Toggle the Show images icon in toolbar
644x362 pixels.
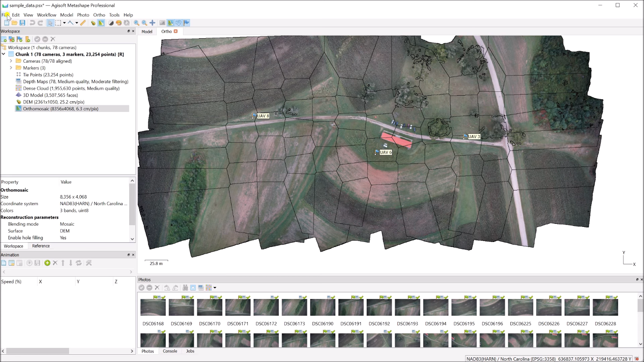[x=162, y=23]
